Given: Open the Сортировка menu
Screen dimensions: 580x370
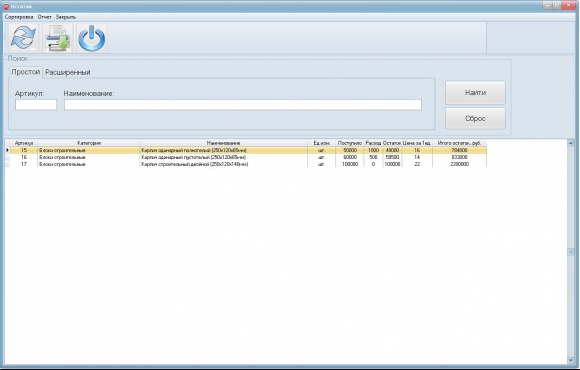Looking at the screenshot, I should (19, 17).
